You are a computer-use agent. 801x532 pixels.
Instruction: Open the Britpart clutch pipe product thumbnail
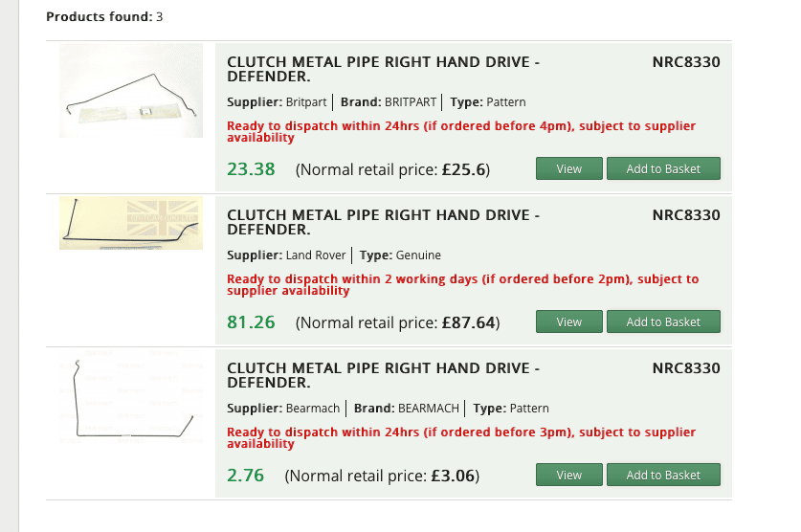coord(131,91)
